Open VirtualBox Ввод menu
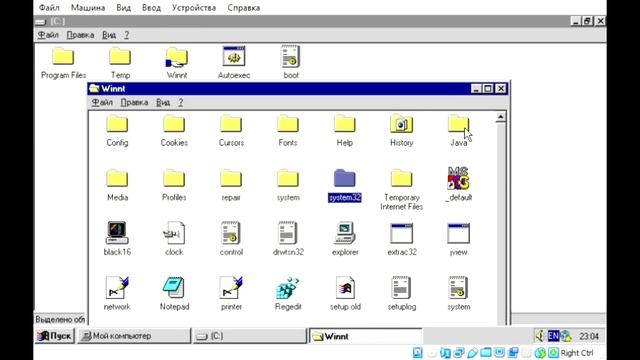640x360 pixels. click(x=151, y=8)
